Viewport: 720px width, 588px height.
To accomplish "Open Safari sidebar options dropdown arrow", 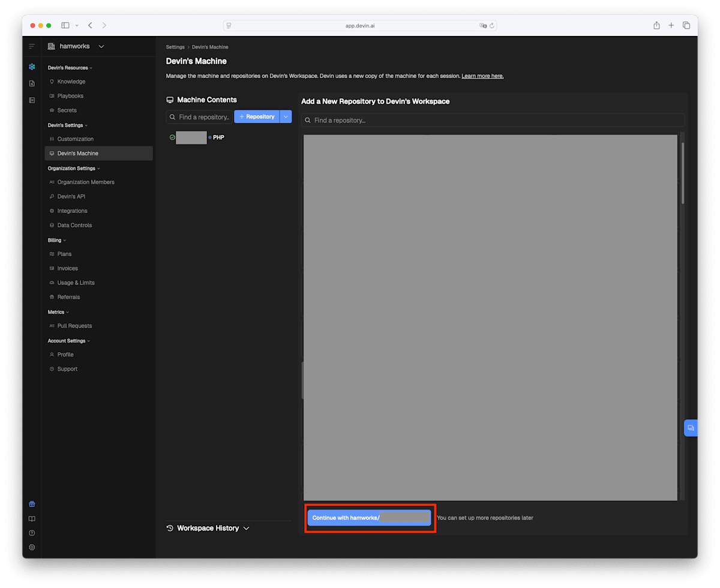I will click(77, 26).
